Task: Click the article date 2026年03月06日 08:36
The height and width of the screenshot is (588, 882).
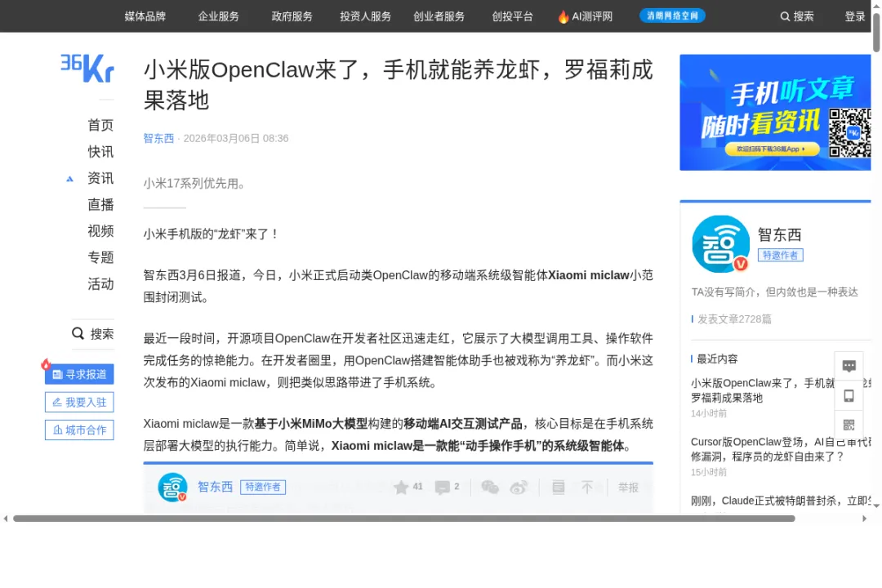Action: (x=236, y=138)
